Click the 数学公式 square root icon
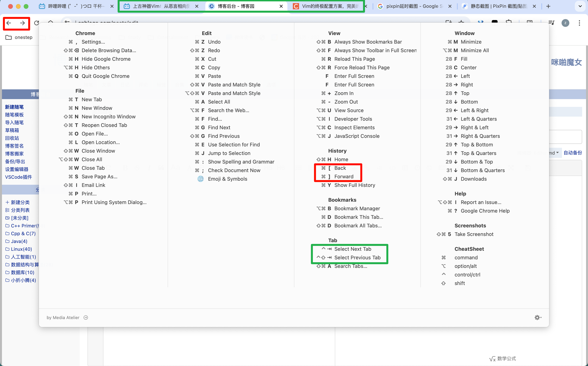Viewport: 588px width, 366px height. pyautogui.click(x=492, y=359)
